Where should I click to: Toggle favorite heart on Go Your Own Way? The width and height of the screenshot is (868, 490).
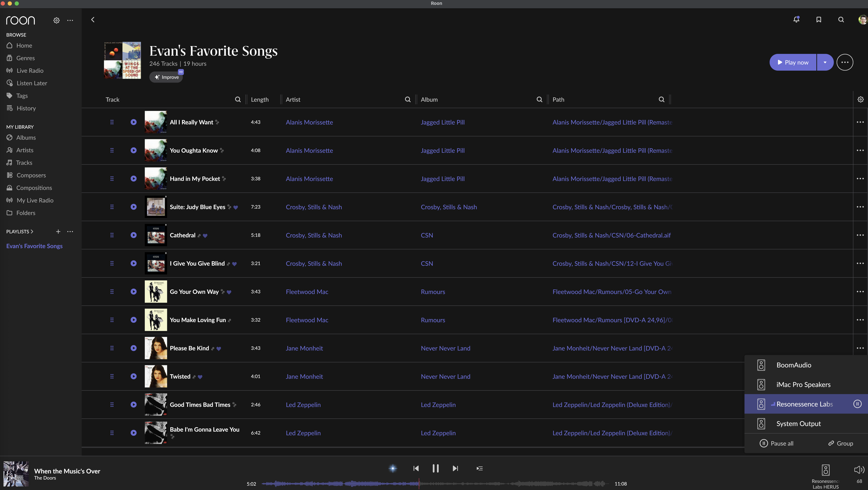click(229, 292)
